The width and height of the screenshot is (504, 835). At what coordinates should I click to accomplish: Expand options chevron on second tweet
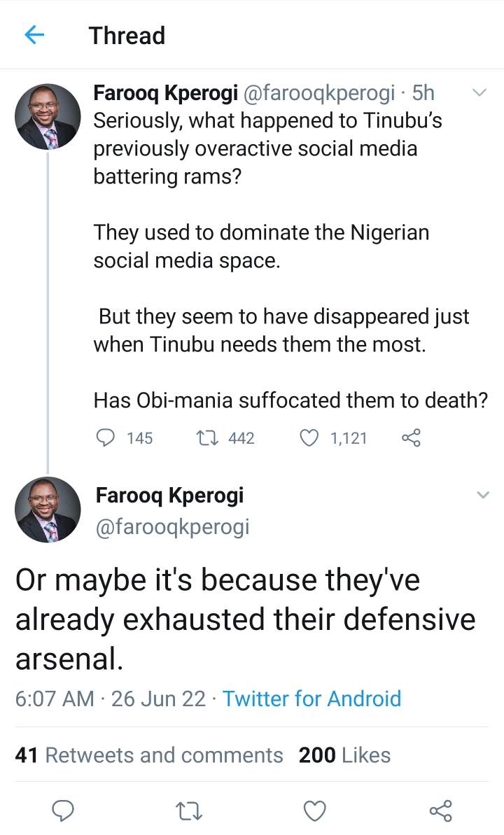point(482,496)
